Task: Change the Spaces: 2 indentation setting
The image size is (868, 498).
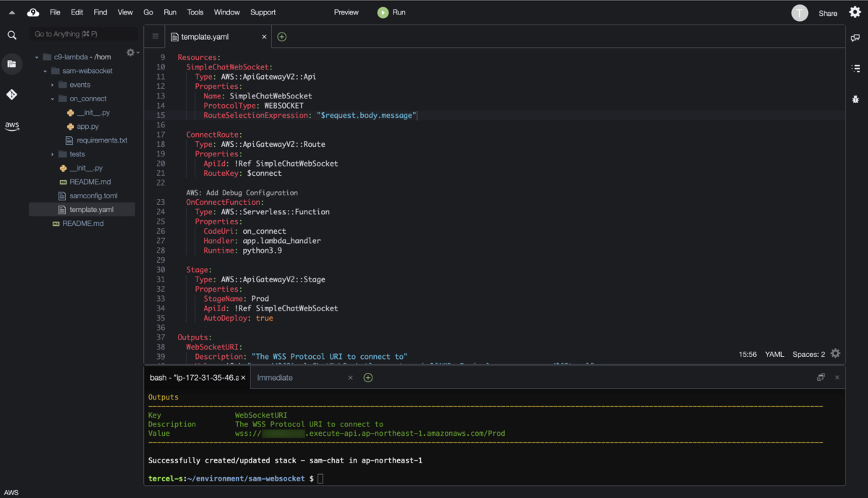Action: [x=809, y=355]
